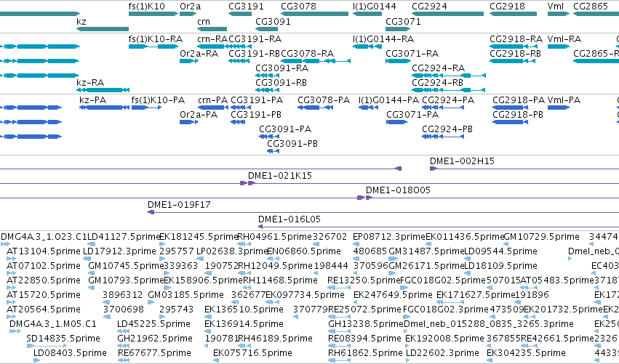Select the l(1)G0144 gene label
The height and width of the screenshot is (364, 619).
coord(375,7)
